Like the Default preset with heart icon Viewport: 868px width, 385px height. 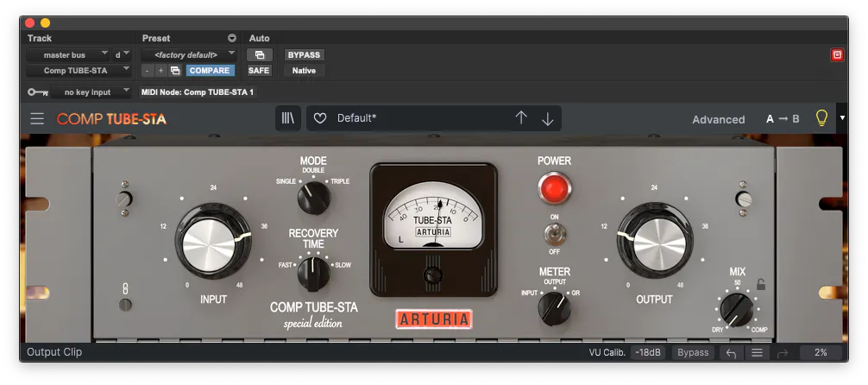[x=320, y=118]
